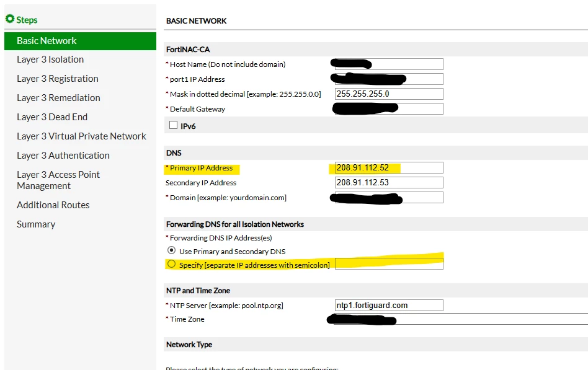Edit the NTP Server field
Viewport: 588px width, 370px height.
(389, 305)
